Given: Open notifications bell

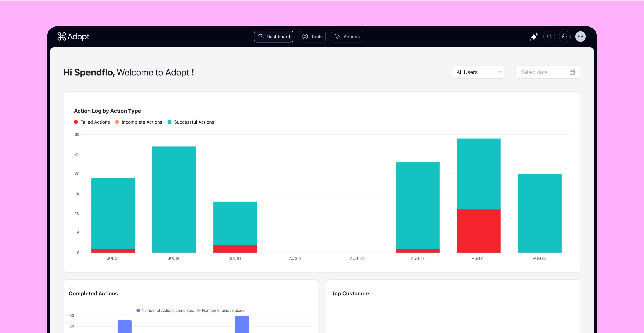Looking at the screenshot, I should tap(549, 37).
